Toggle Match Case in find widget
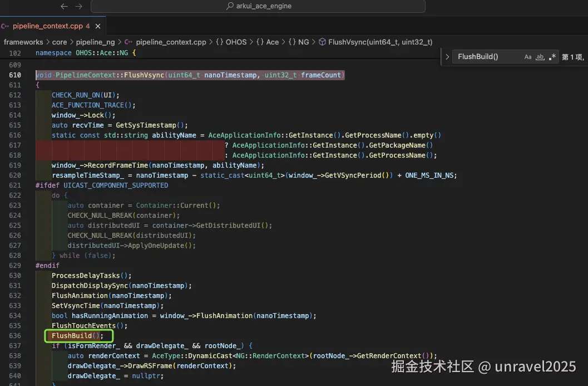The image size is (588, 386). click(x=527, y=57)
